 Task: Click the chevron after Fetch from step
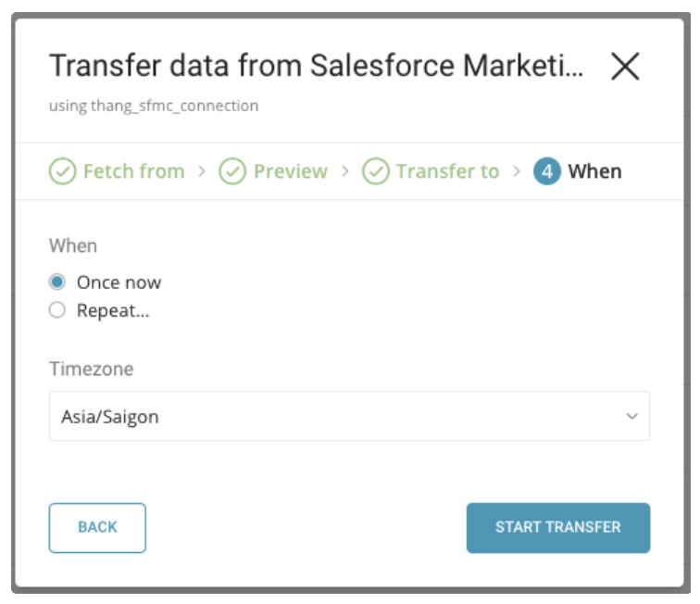point(202,171)
